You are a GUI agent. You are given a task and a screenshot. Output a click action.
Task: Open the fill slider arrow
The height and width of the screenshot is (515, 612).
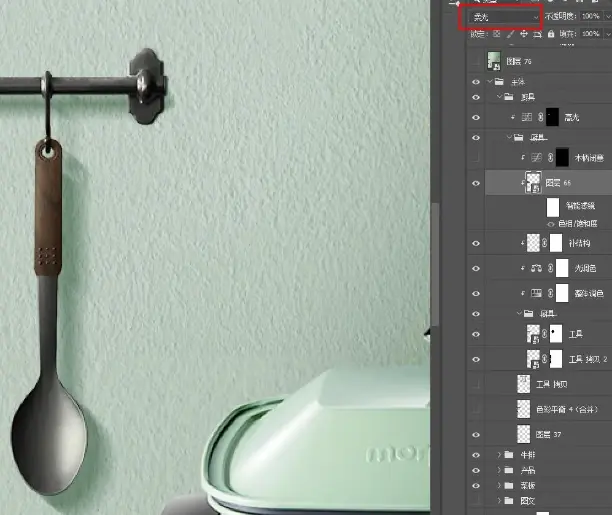(608, 34)
